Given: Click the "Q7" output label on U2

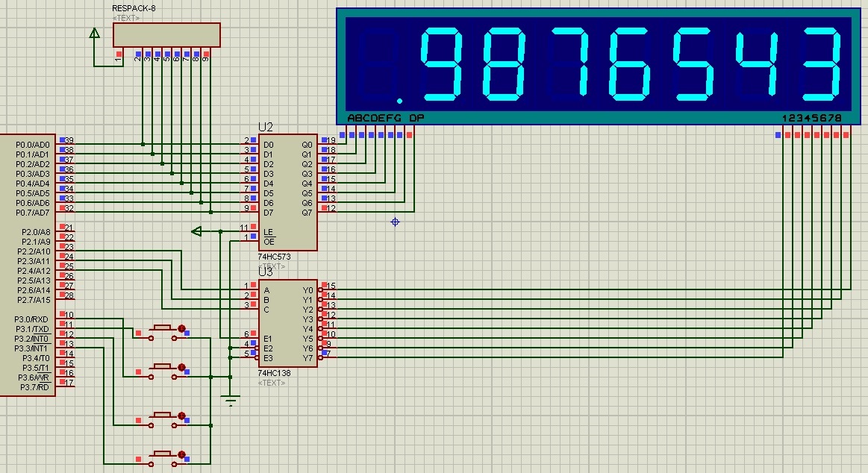Looking at the screenshot, I should pos(307,213).
